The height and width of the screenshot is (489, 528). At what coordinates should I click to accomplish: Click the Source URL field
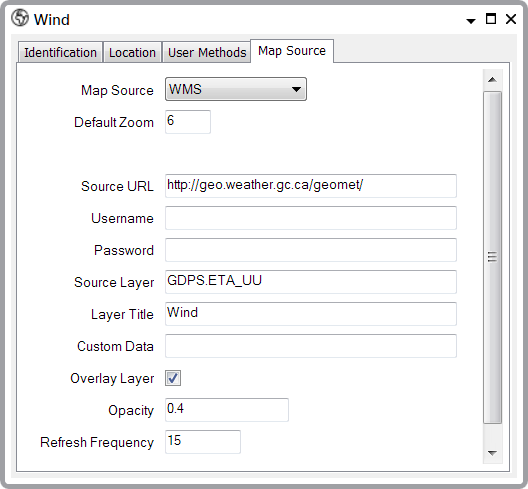311,186
